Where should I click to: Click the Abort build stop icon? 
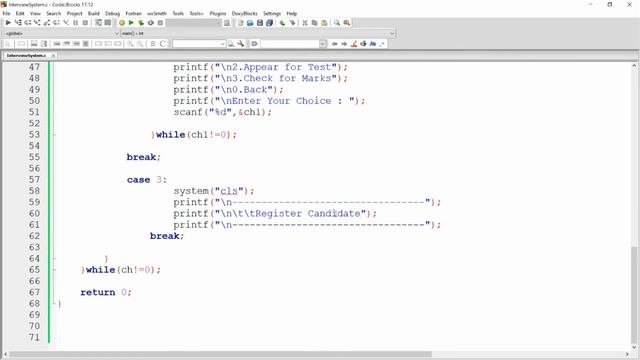(x=160, y=23)
